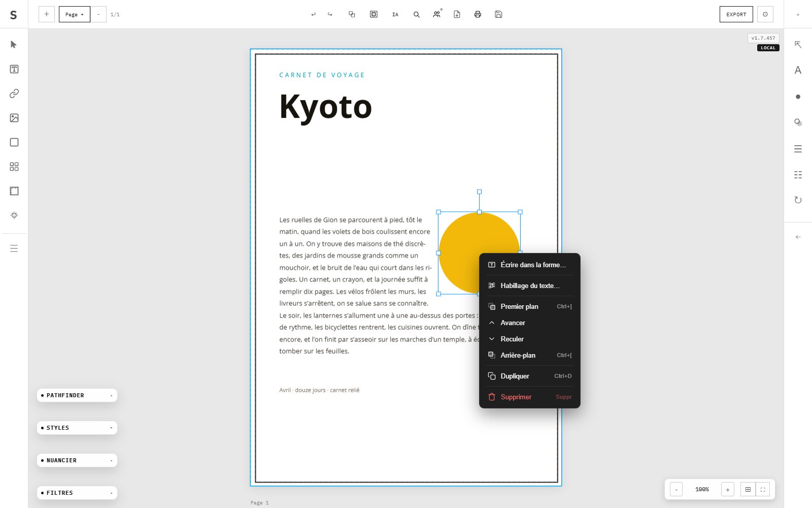Image resolution: width=812 pixels, height=508 pixels.
Task: Open the fill dot panel
Action: (x=798, y=97)
